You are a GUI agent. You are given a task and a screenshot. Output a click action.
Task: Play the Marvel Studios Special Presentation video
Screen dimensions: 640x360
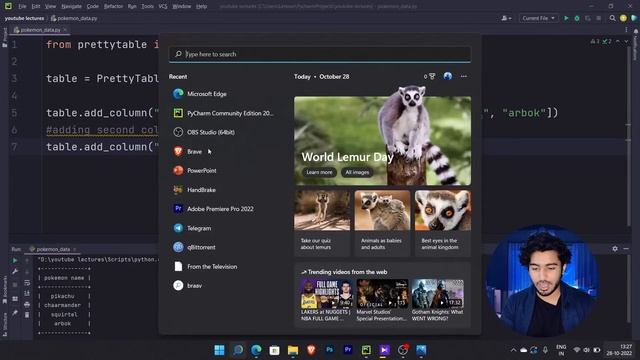382,300
